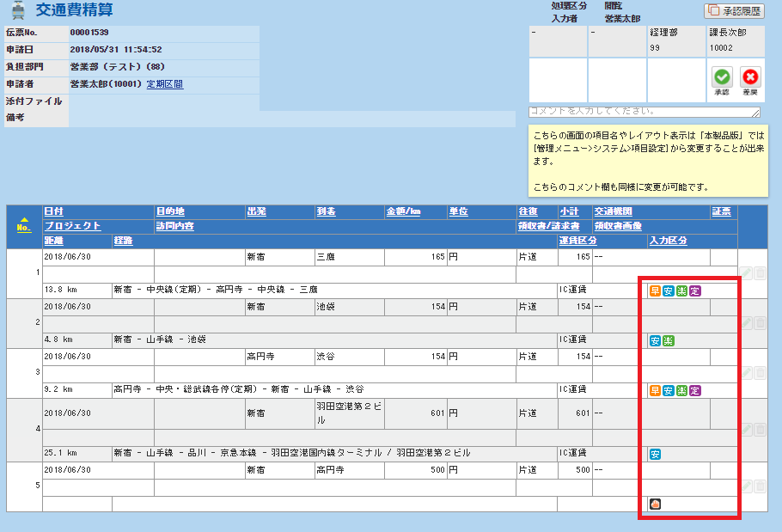Viewport: 782px width, 532px height.
Task: Click the route text 新宿 - 山手線 - 池袋
Action: [x=160, y=339]
